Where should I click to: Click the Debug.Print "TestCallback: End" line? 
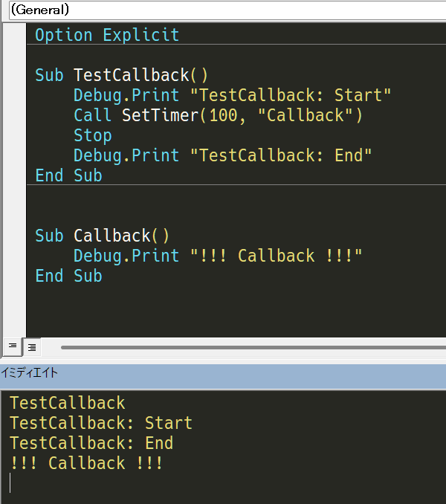click(x=222, y=155)
